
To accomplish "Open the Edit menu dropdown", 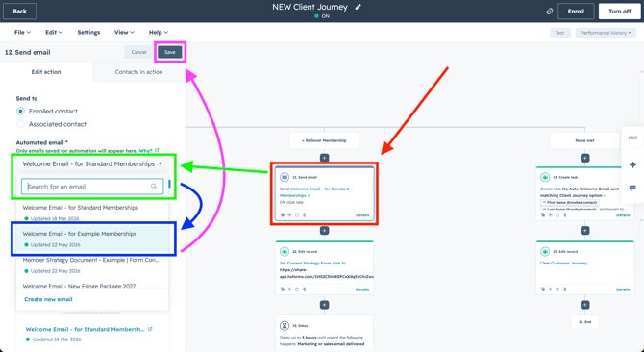I will 54,32.
